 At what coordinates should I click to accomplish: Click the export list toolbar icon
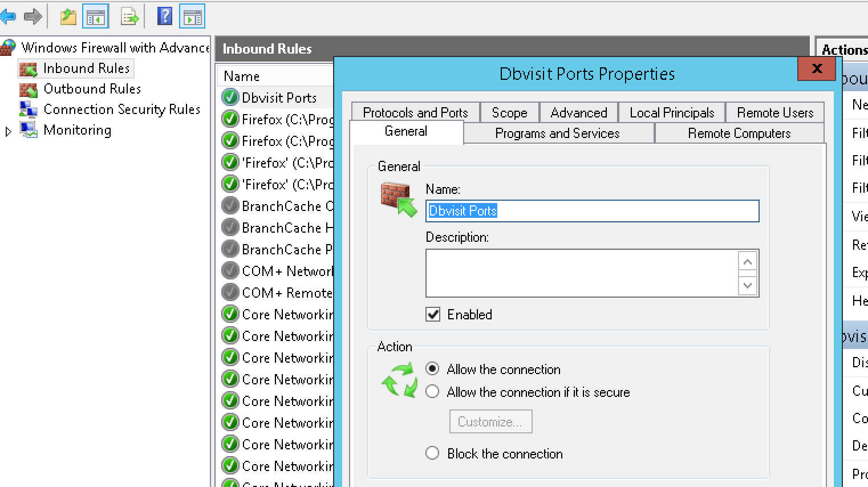click(130, 17)
